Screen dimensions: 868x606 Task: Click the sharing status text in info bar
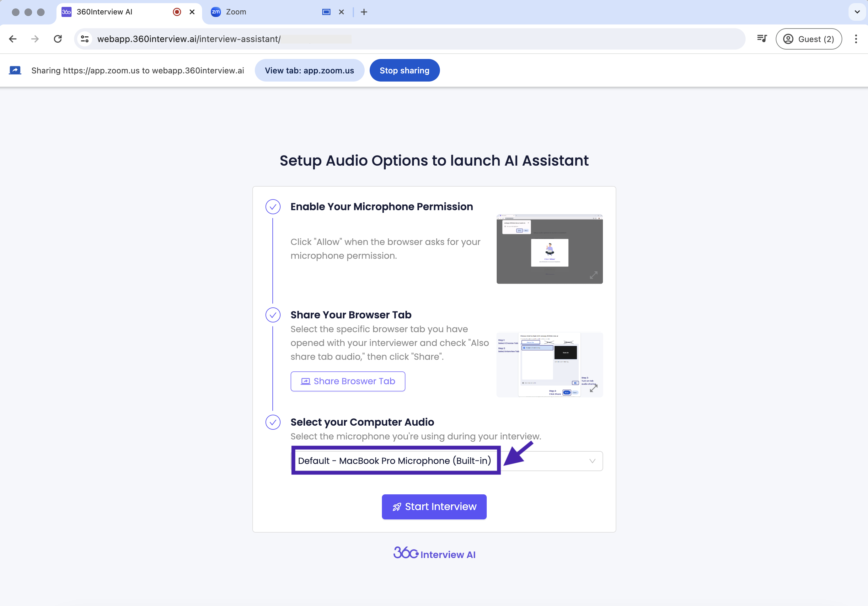click(138, 71)
